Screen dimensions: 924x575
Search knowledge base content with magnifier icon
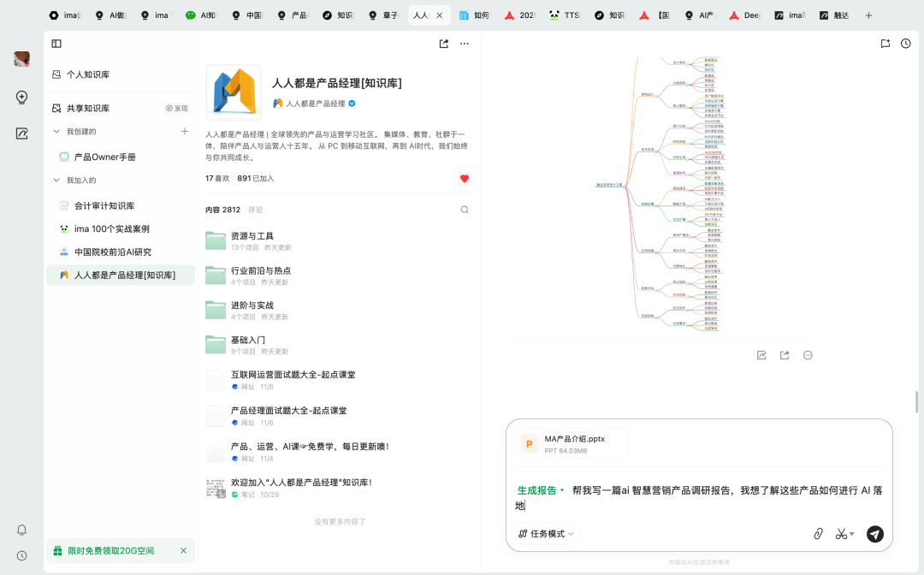(x=465, y=210)
